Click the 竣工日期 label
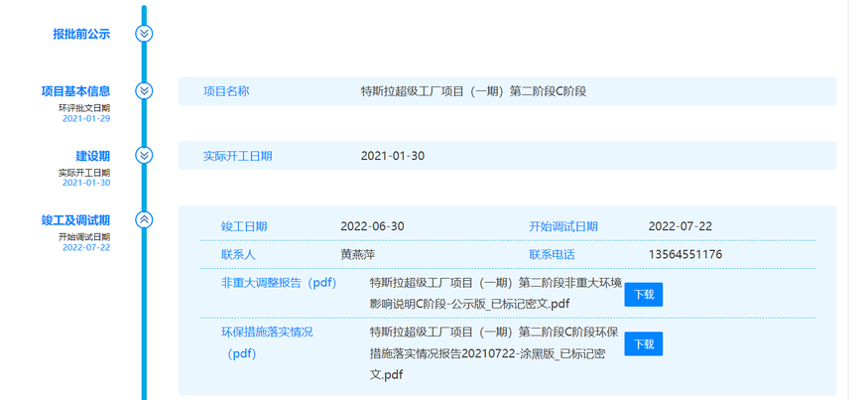868x400 pixels. point(244,226)
